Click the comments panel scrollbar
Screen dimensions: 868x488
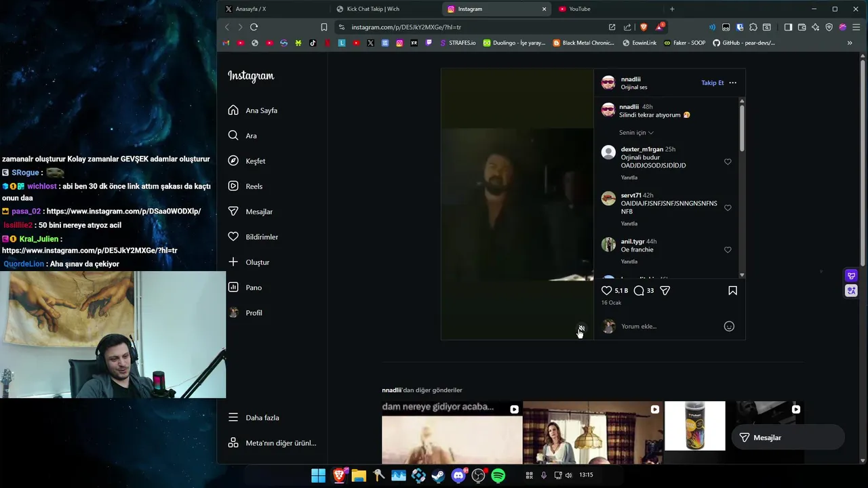click(x=742, y=129)
